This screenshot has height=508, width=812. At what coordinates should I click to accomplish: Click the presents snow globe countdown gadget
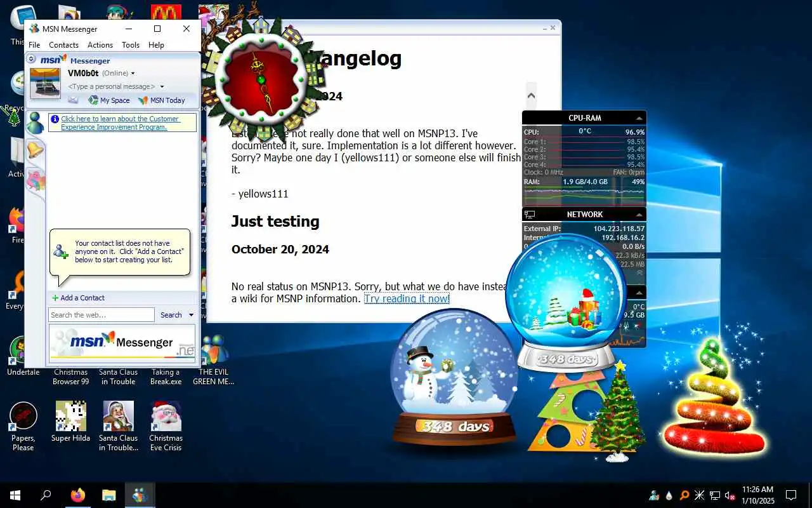(x=566, y=302)
